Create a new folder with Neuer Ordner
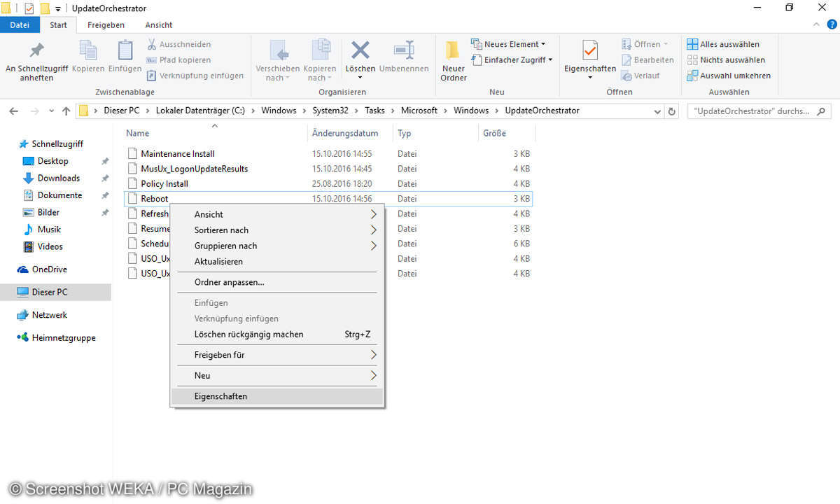The image size is (840, 504). pos(454,62)
